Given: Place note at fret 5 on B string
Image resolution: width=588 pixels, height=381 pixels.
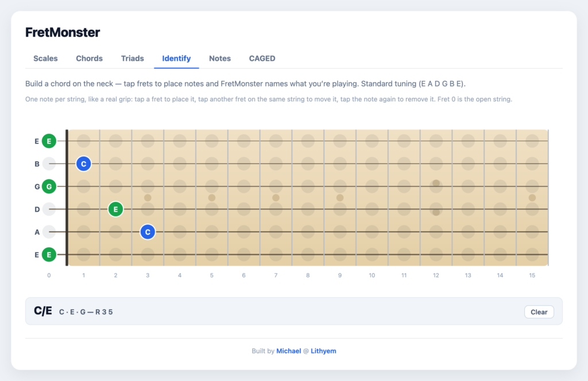Looking at the screenshot, I should point(212,164).
